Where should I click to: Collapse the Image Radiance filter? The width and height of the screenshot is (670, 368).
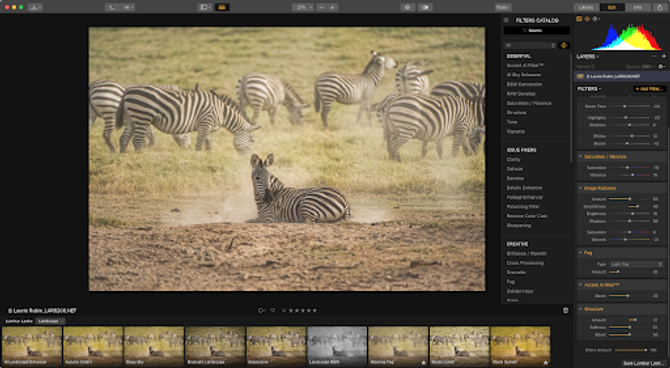[x=580, y=188]
